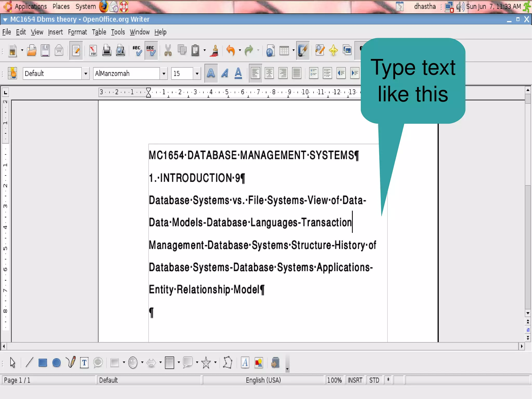Screen dimensions: 532x399
Task: Open Styles and Formatting icon
Action: click(x=12, y=73)
